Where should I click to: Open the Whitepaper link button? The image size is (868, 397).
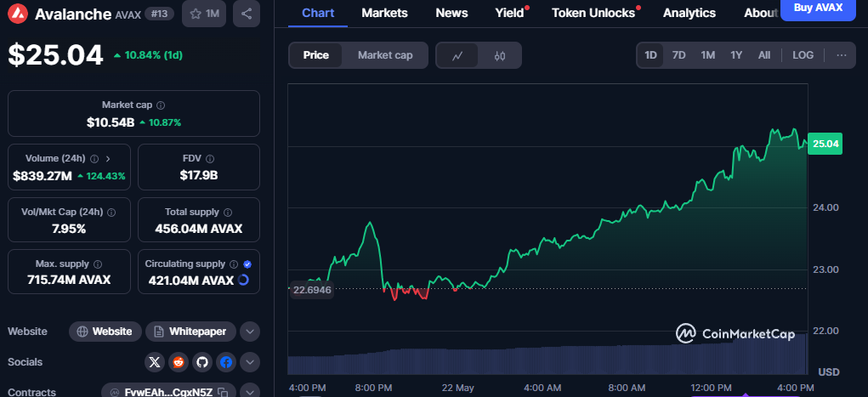tap(190, 332)
